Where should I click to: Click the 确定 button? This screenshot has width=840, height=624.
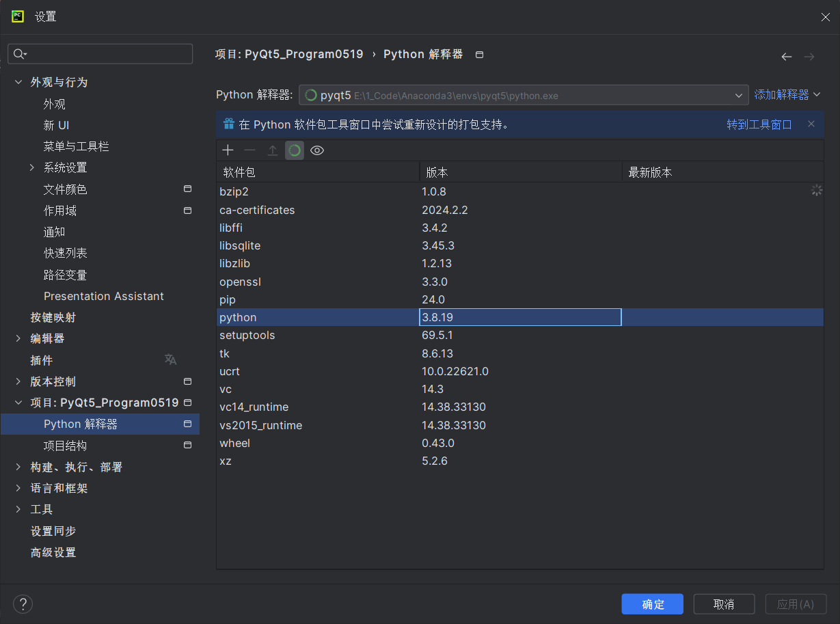[653, 604]
